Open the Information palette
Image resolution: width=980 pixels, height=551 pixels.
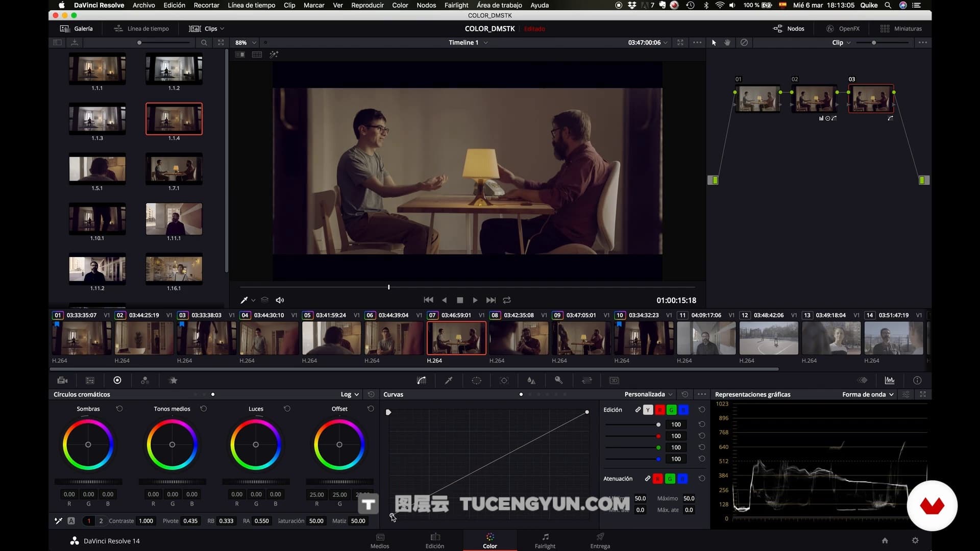(917, 380)
